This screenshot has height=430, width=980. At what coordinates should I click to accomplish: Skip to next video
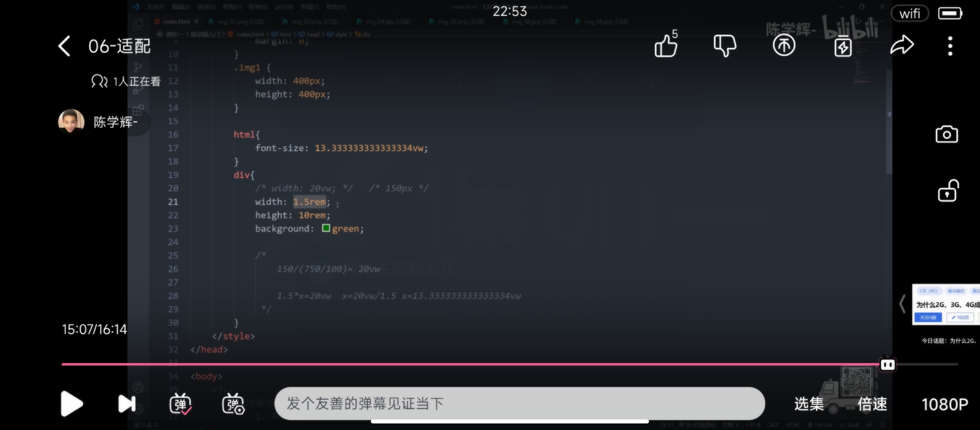tap(127, 404)
